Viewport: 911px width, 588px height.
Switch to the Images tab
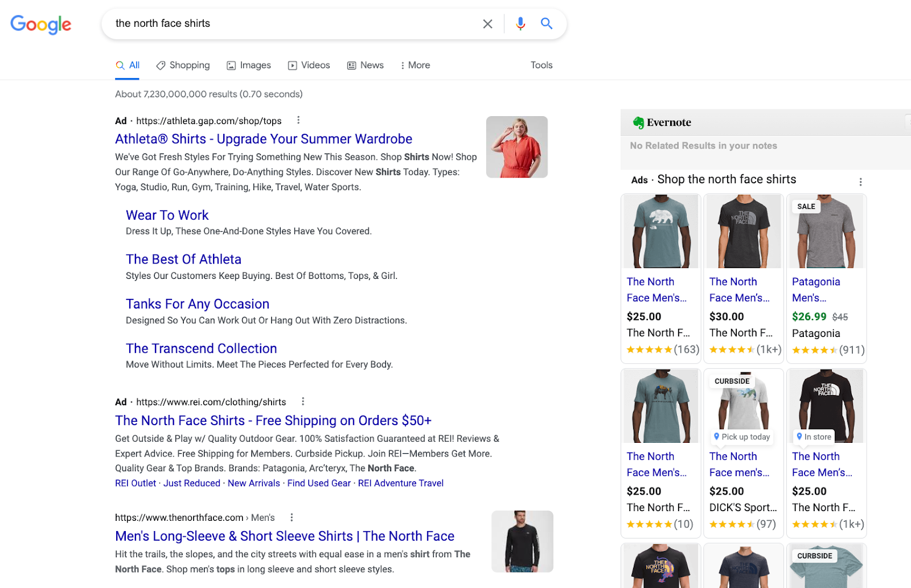(x=249, y=65)
